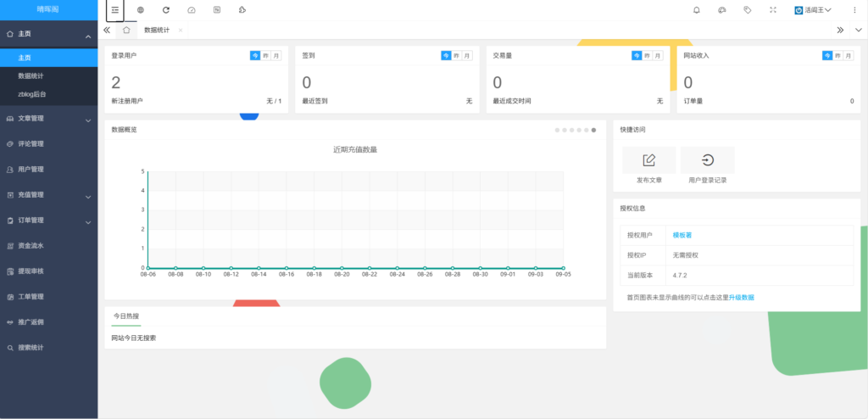The height and width of the screenshot is (419, 868).
Task: Select third carousel dot in 数据概览
Action: tap(572, 130)
